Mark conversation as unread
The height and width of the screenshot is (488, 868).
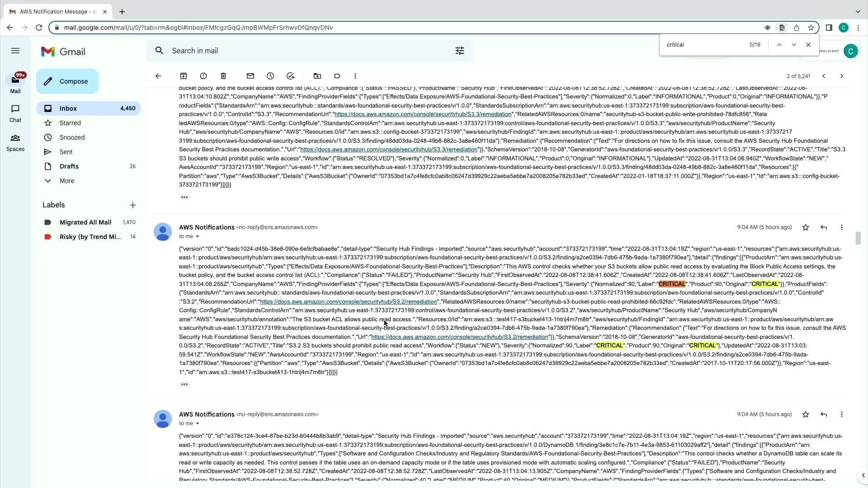click(250, 76)
